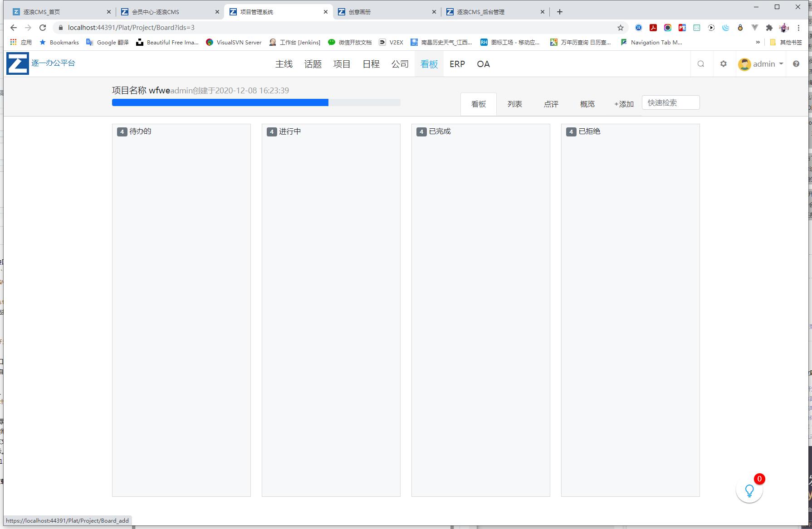Click the VisualSVN Server bookmark icon

pyautogui.click(x=210, y=42)
